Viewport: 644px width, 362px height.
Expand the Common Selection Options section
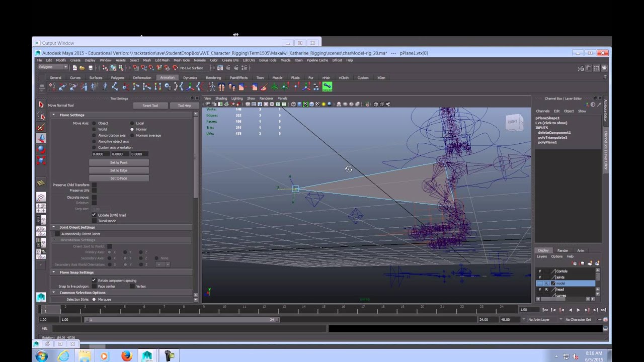(53, 293)
